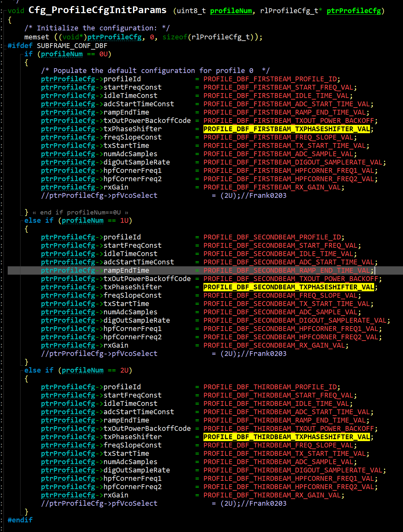Click the memset call
The image size is (403, 532).
37,37
